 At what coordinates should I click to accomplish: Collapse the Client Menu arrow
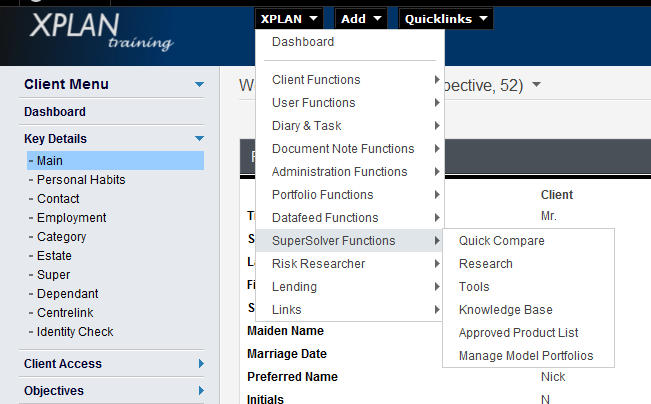[x=199, y=84]
